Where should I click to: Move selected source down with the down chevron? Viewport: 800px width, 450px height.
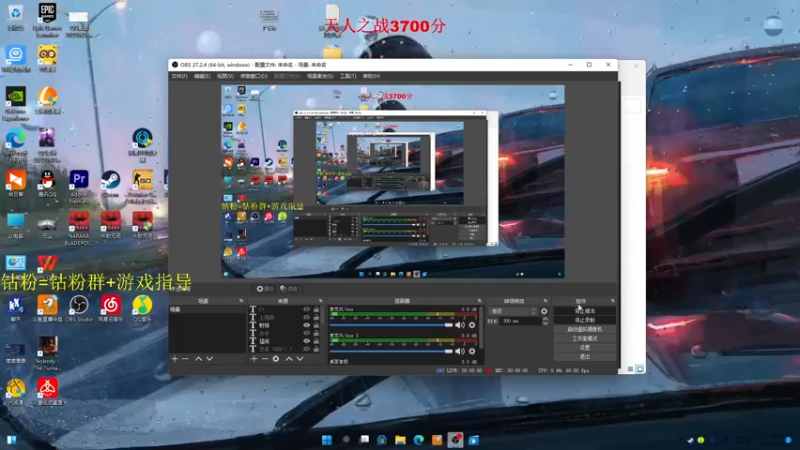[300, 359]
